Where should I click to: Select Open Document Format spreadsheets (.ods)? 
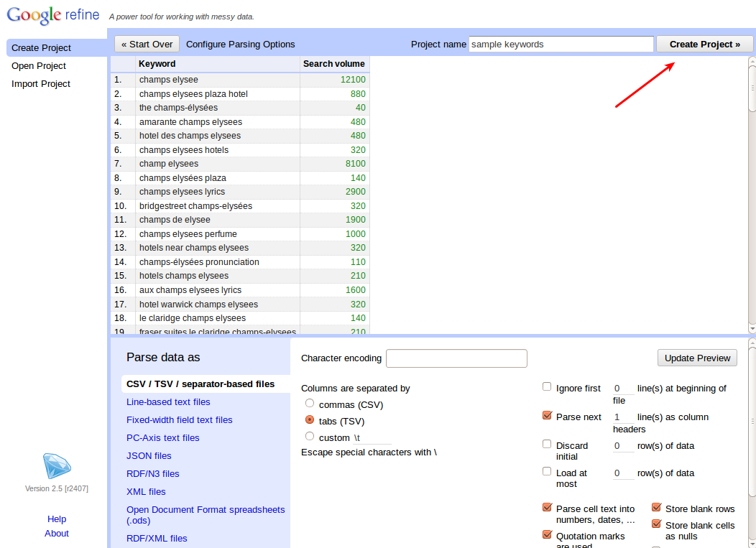[206, 515]
